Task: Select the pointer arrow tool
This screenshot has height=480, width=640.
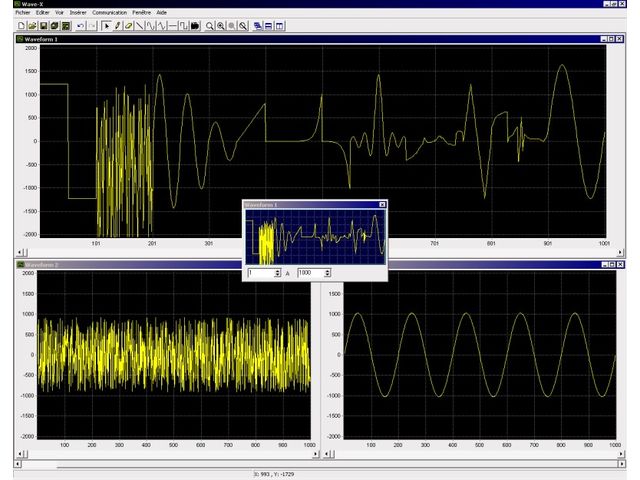Action: tap(106, 26)
